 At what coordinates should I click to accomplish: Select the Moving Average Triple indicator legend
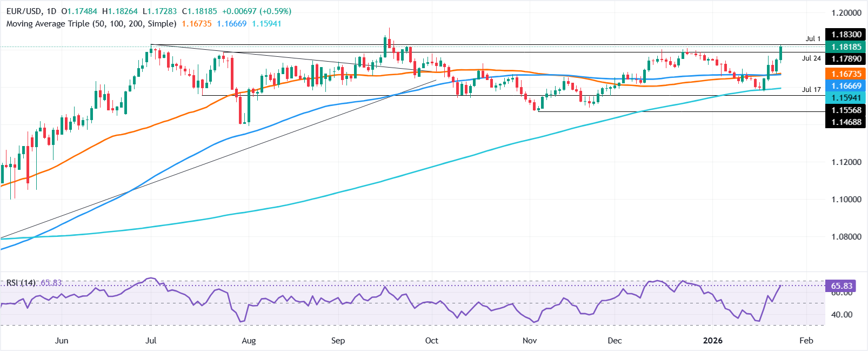click(x=91, y=24)
